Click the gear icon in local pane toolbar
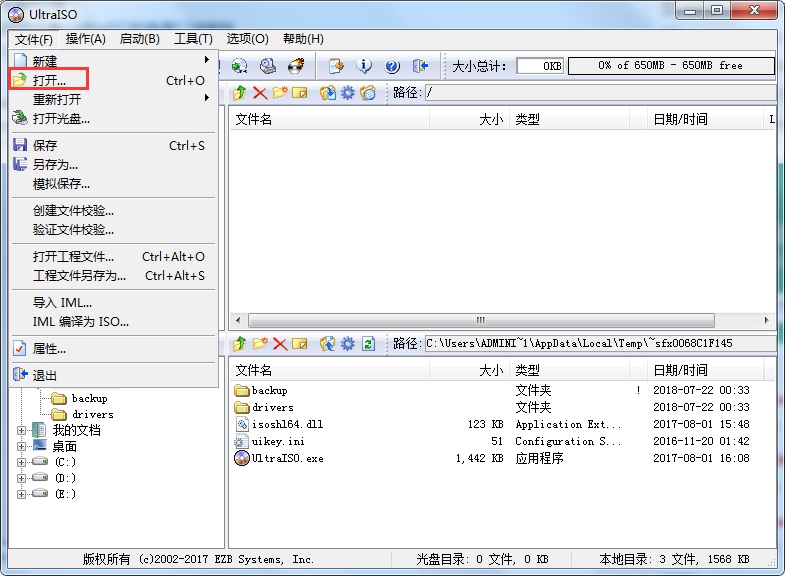 (x=347, y=344)
